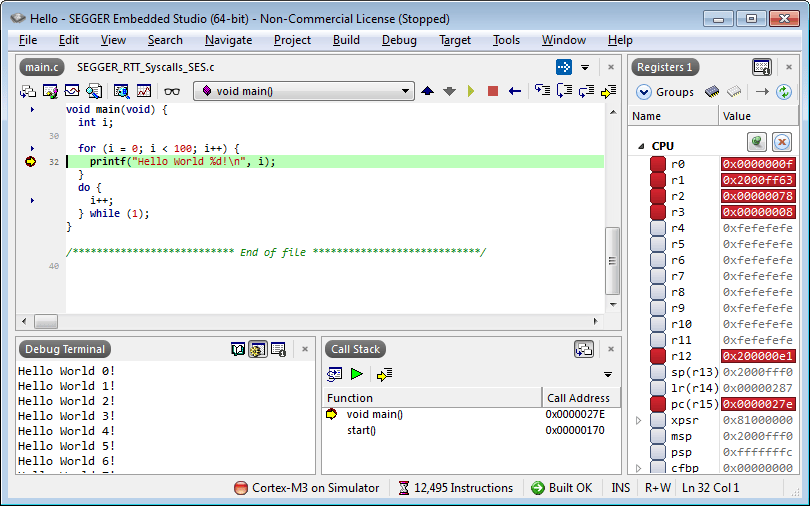Open the Groups dropdown in Registers
810x506 pixels.
(665, 92)
